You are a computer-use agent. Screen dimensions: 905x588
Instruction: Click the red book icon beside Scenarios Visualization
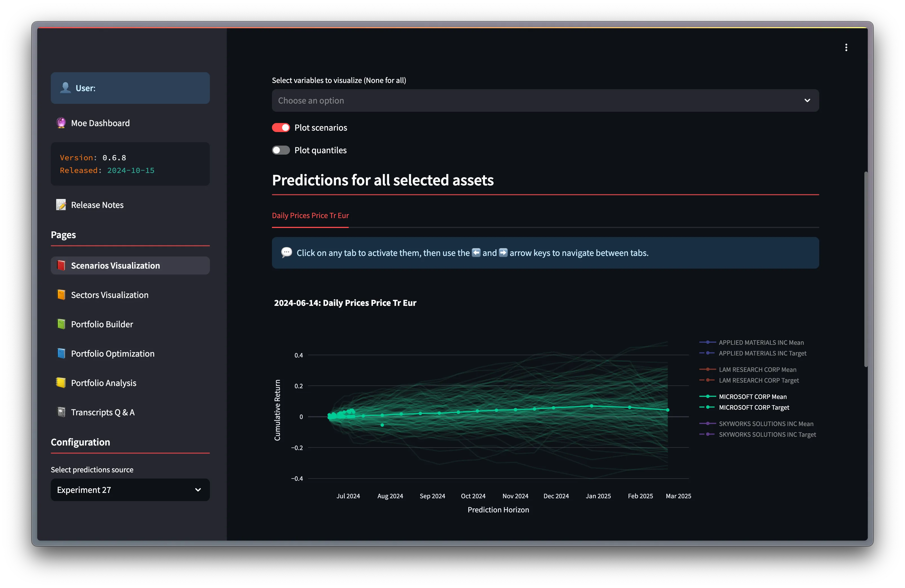(x=61, y=265)
